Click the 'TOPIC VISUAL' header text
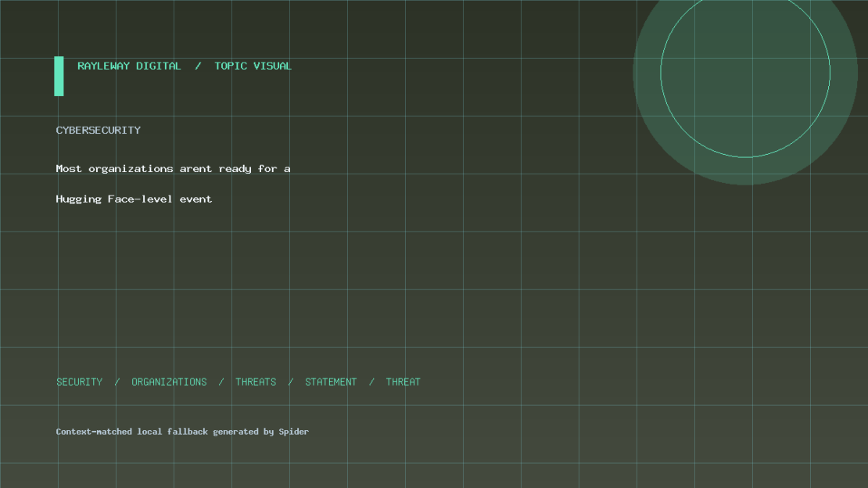 click(253, 66)
